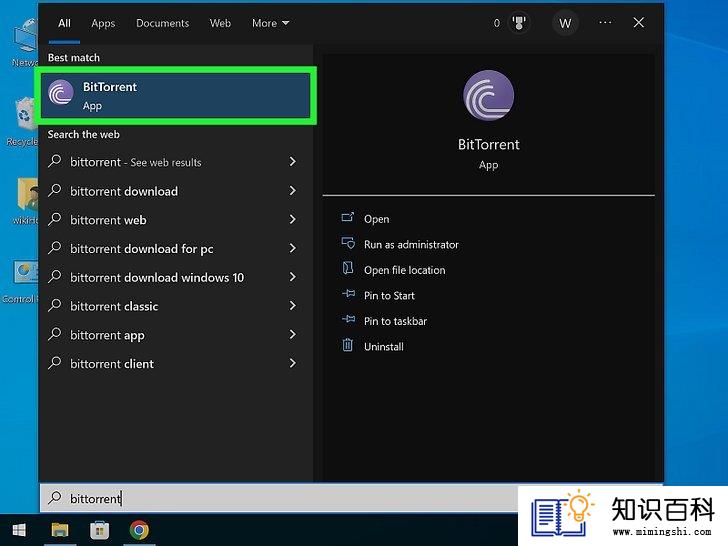Viewport: 728px width, 546px height.
Task: Choose Uninstall for BitTorrent
Action: (x=384, y=347)
